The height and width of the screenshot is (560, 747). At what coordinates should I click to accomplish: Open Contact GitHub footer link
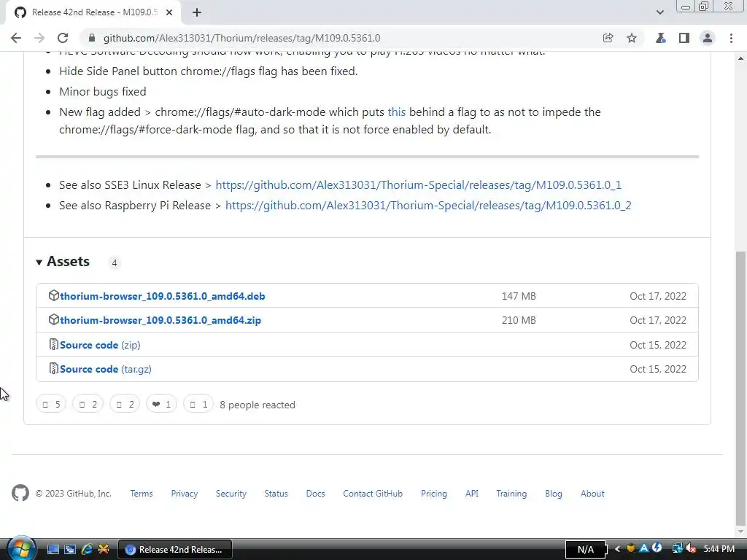(373, 494)
